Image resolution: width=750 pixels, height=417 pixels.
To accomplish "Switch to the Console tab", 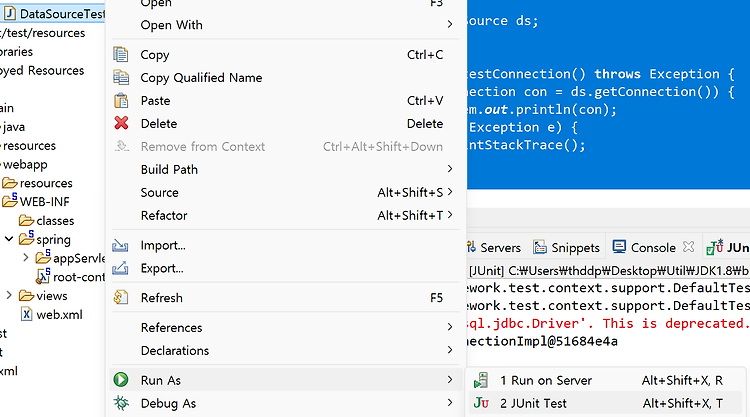I will tap(653, 247).
